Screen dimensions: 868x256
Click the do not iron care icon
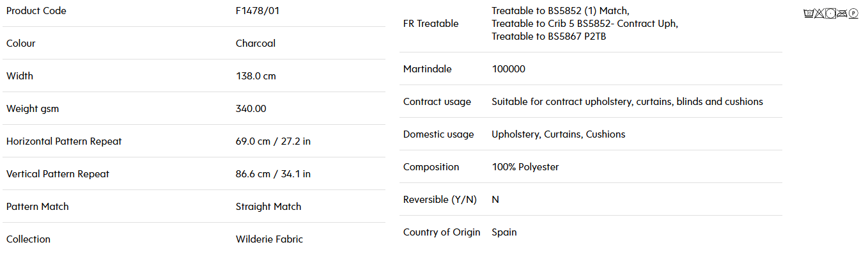pos(842,13)
